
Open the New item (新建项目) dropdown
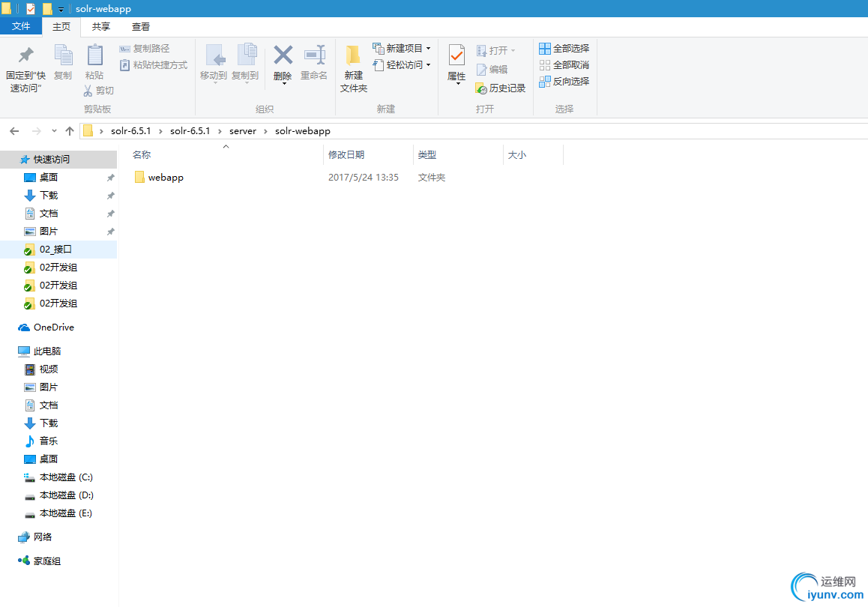click(401, 48)
